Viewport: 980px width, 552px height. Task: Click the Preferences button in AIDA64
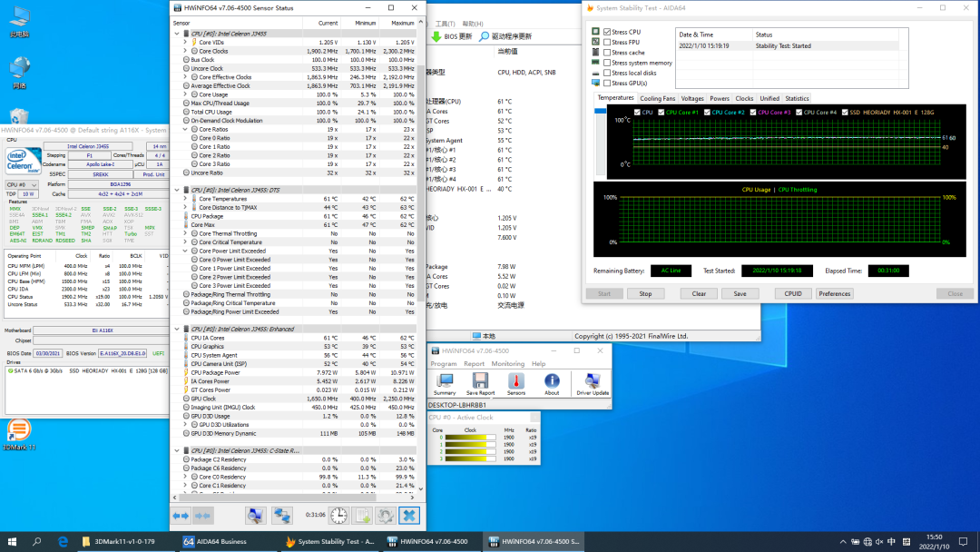pos(834,293)
